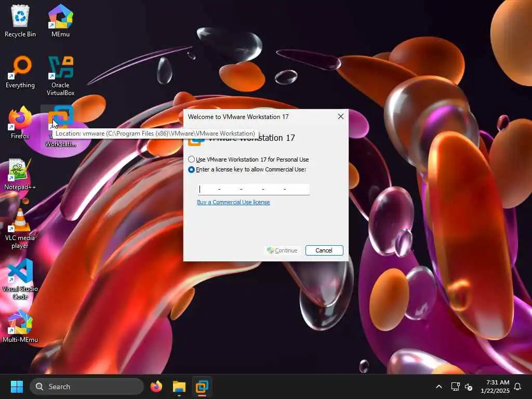Select the MEmu desktop shortcut

click(x=60, y=20)
